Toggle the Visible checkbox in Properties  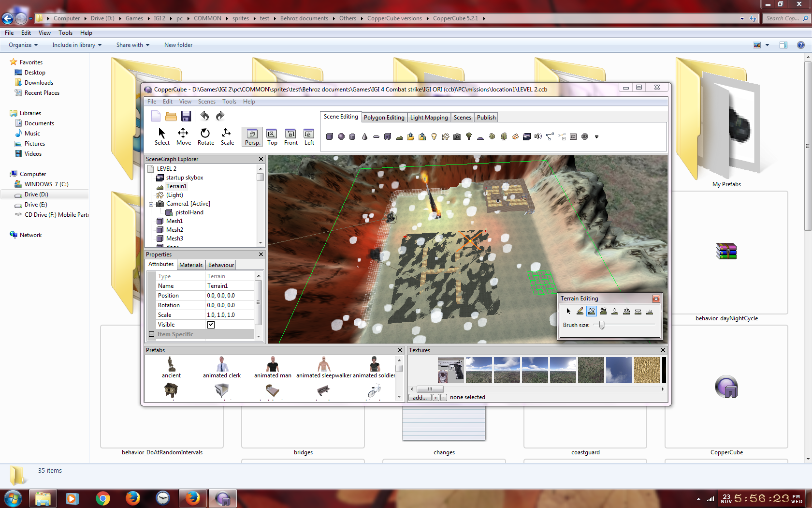(x=211, y=325)
